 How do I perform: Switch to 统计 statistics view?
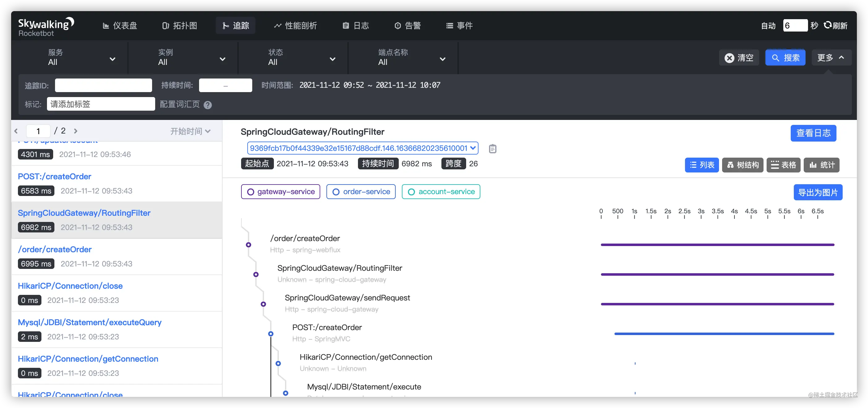point(821,165)
